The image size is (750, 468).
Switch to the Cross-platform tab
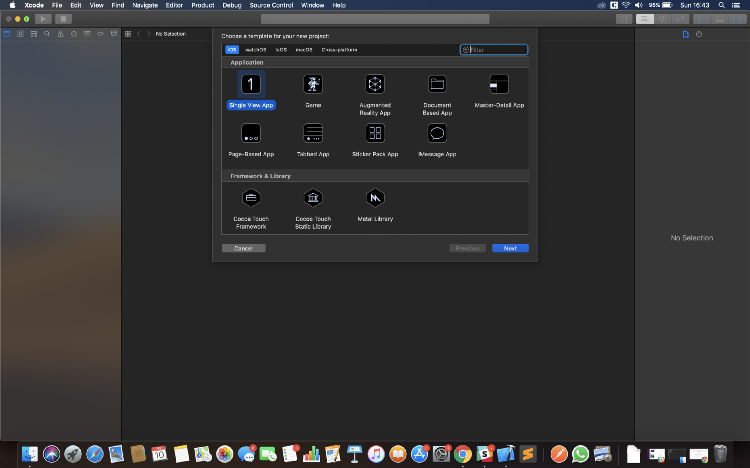[x=339, y=50]
